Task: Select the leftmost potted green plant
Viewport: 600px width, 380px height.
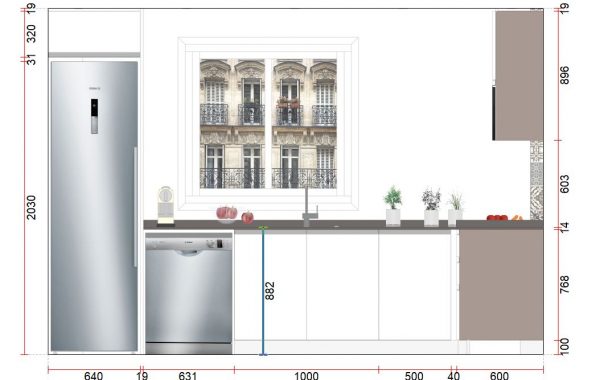Action: point(393,206)
